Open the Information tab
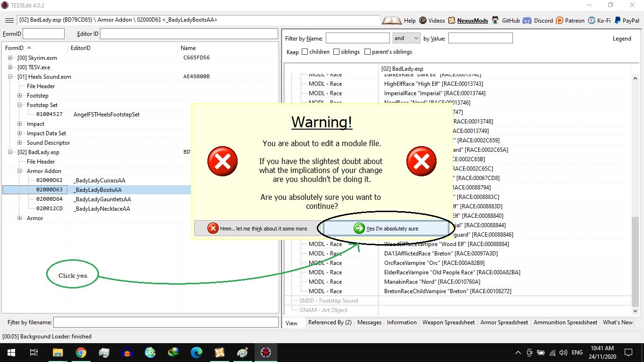 (x=402, y=322)
